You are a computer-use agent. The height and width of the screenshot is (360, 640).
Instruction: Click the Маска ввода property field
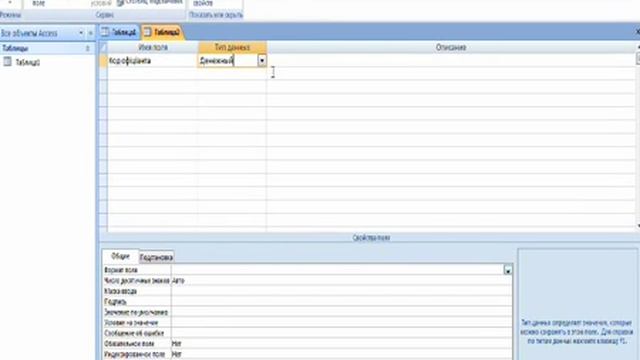point(342,291)
